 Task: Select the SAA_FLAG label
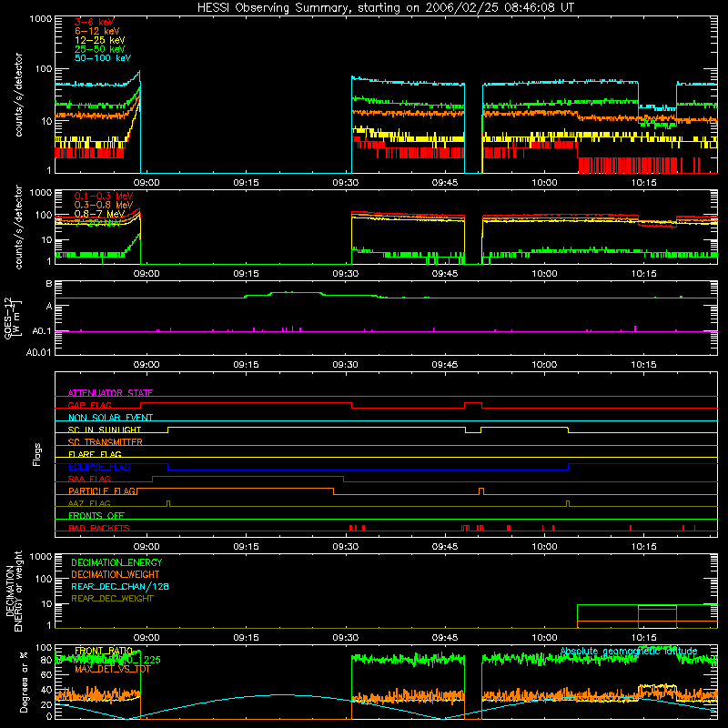(x=89, y=480)
